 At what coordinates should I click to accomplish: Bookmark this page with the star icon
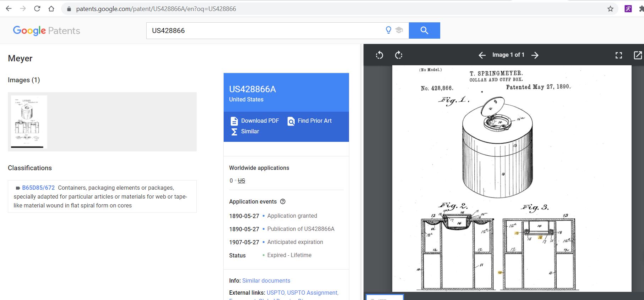[x=610, y=9]
